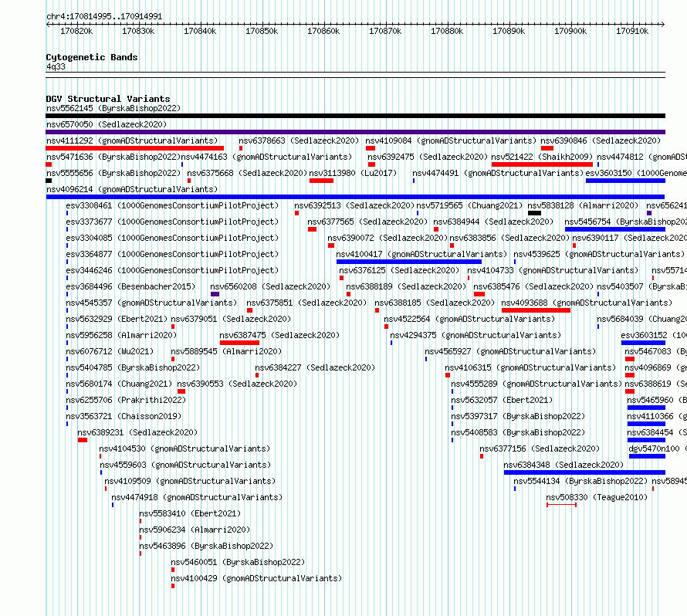Open nsv3113980 (Lu2017) variant
687x616 pixels.
coord(353,173)
